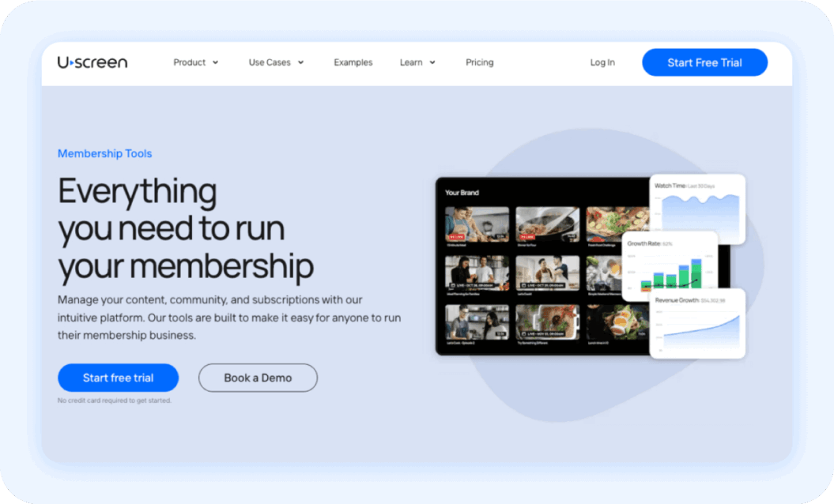The image size is (834, 504).
Task: Start a free trial using the hero button
Action: [x=118, y=378]
